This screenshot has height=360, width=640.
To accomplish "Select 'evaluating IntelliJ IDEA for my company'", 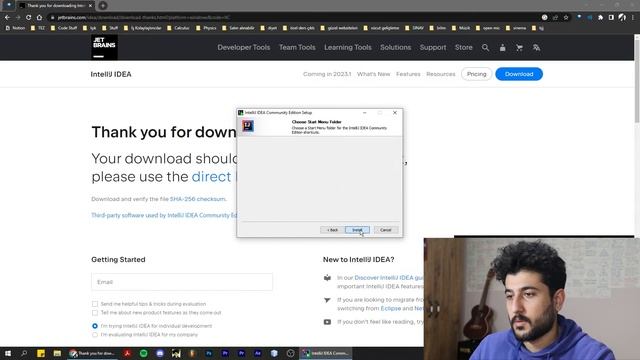I will pyautogui.click(x=95, y=335).
